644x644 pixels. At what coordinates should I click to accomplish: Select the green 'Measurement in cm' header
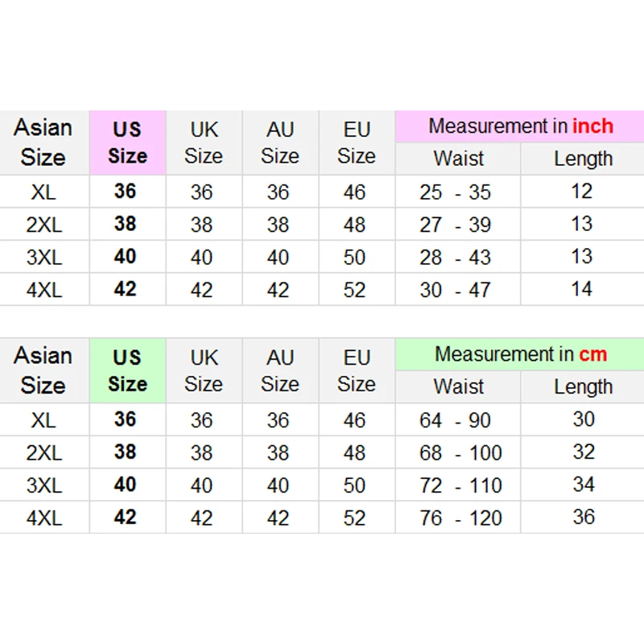coord(520,354)
